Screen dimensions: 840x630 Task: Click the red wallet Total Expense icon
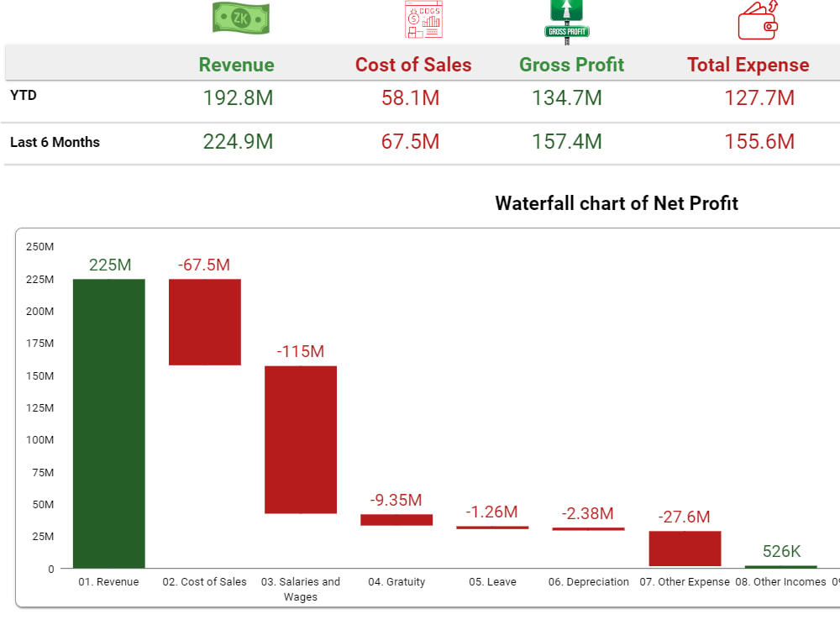coord(755,18)
